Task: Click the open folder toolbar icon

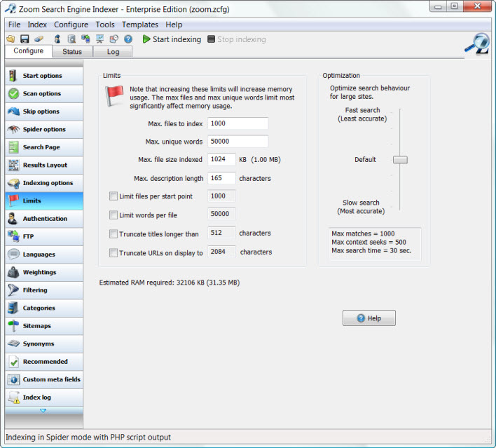Action: pos(11,39)
